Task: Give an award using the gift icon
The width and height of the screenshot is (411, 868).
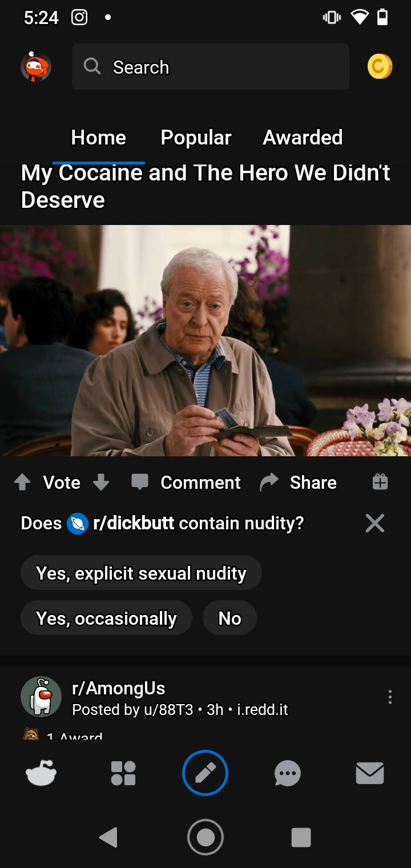Action: click(x=380, y=483)
